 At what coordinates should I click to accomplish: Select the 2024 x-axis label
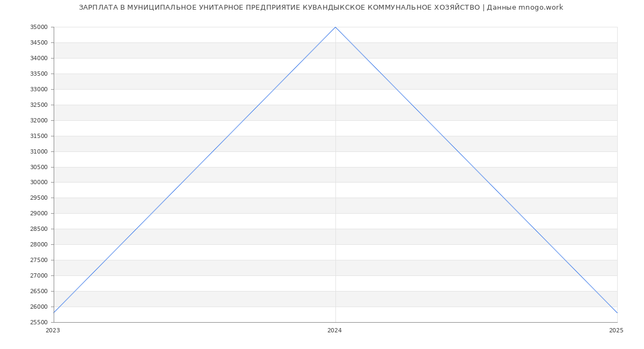click(334, 331)
